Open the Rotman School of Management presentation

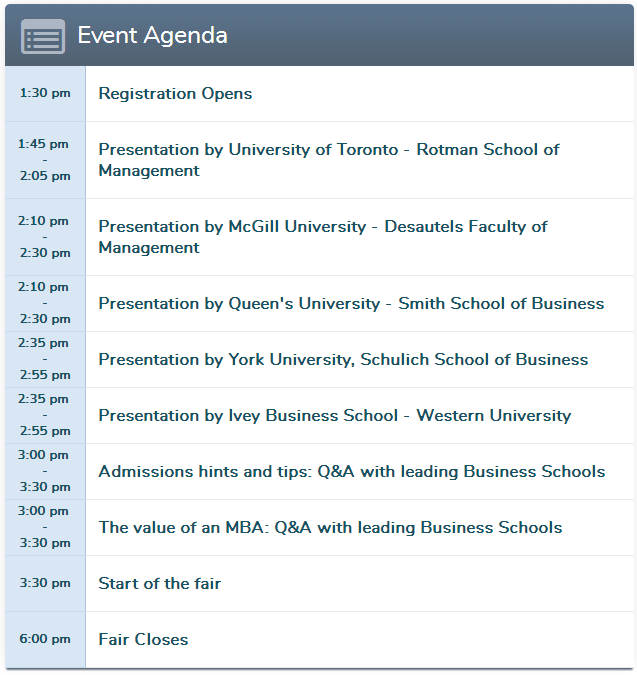(328, 160)
